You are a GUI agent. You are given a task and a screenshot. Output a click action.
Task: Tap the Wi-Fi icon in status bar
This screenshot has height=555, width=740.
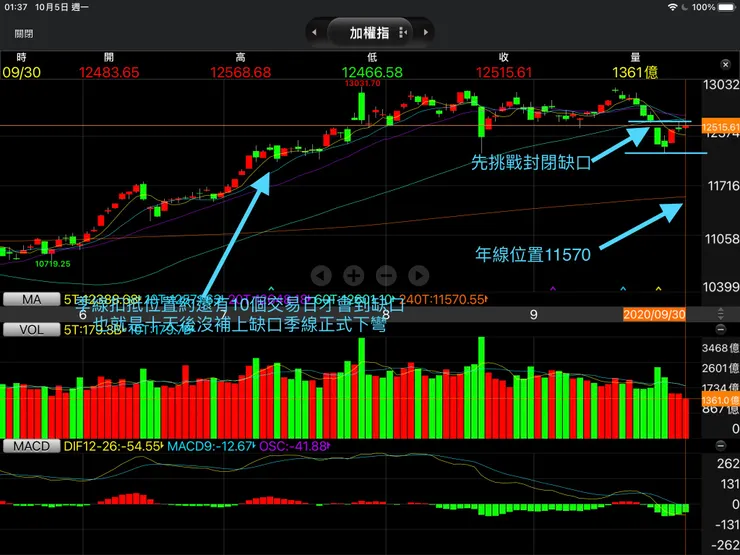[x=673, y=7]
